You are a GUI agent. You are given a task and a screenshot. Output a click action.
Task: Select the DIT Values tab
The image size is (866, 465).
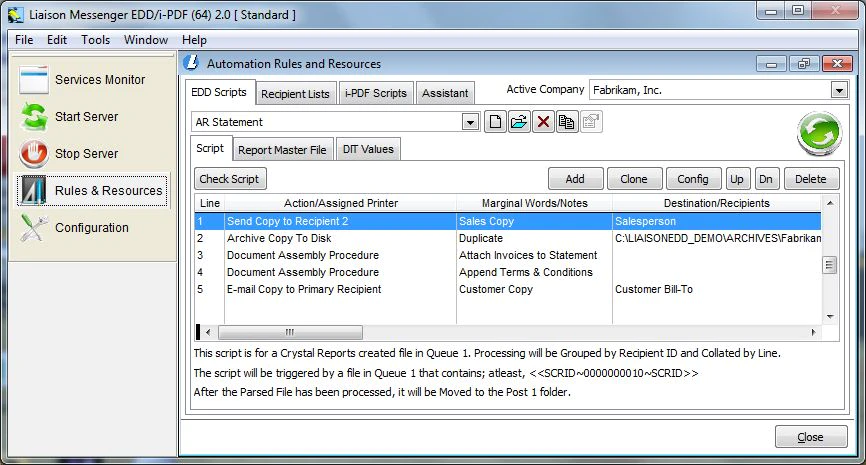[368, 149]
